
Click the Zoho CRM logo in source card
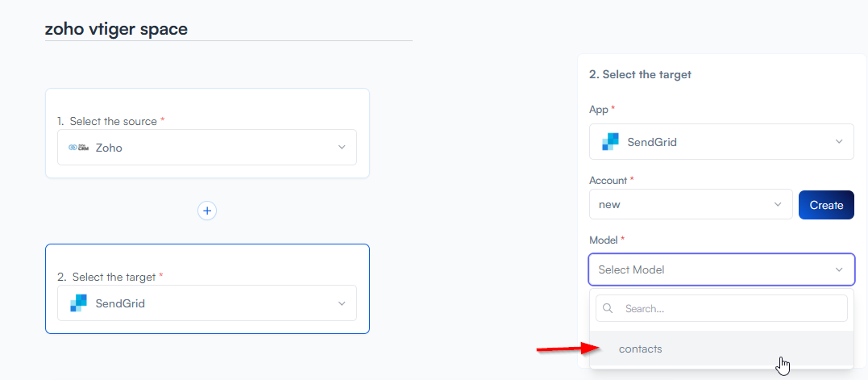click(x=78, y=148)
